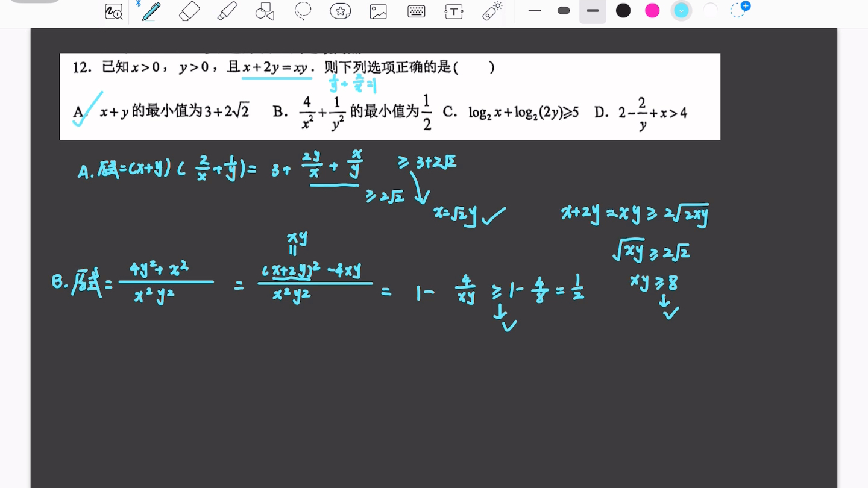Open the stickers and elements tool
The width and height of the screenshot is (868, 488).
point(341,11)
